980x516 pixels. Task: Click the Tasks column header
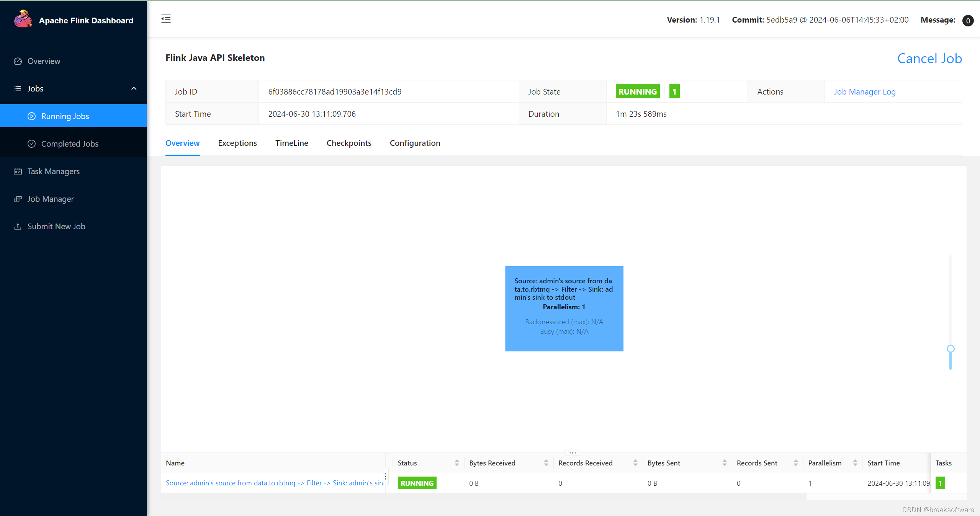click(943, 463)
